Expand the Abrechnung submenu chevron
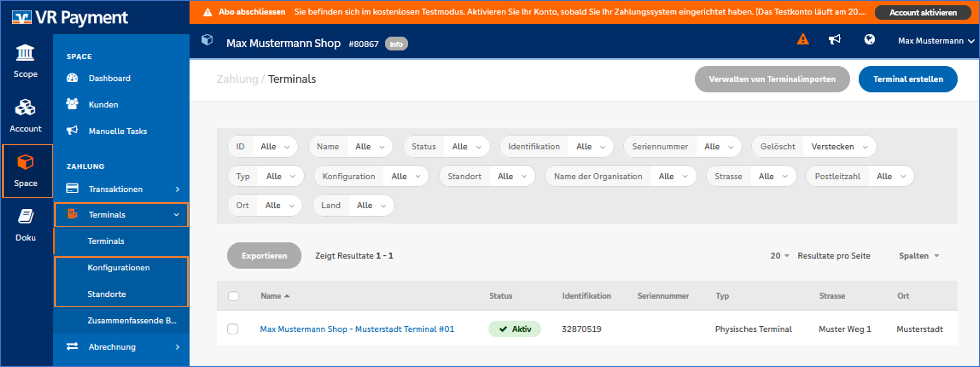 point(177,347)
